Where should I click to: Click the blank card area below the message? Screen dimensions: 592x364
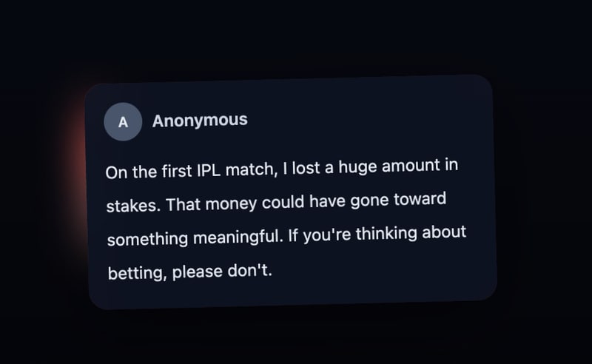pos(296,292)
